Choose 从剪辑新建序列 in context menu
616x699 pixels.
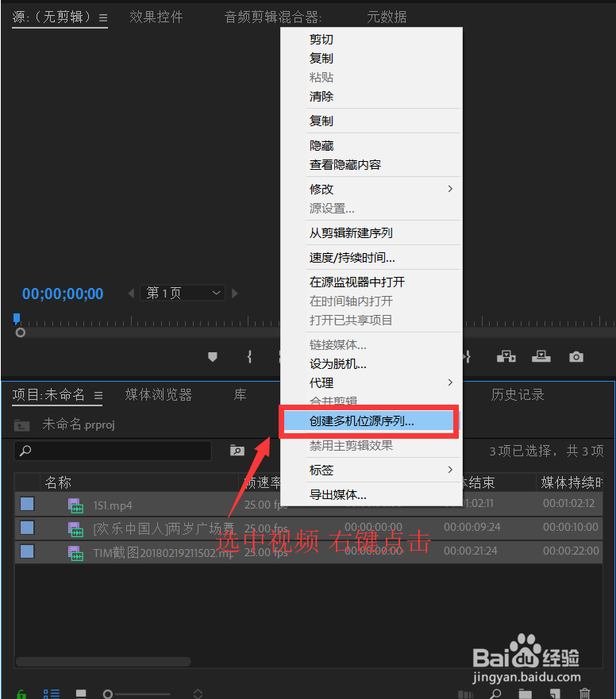coord(351,233)
